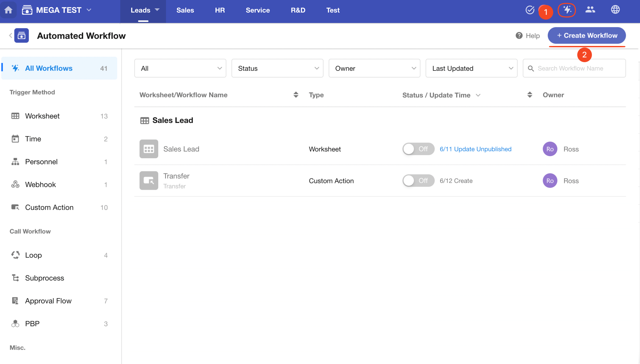640x364 pixels.
Task: Open the workflow lightning icon in header
Action: click(567, 10)
